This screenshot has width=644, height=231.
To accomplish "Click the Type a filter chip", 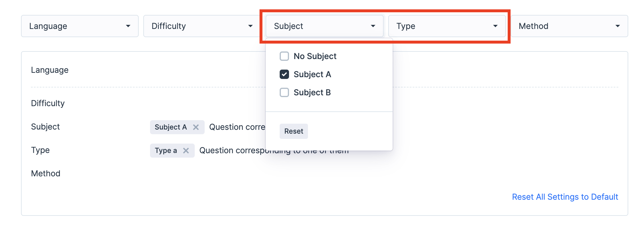I will click(166, 151).
